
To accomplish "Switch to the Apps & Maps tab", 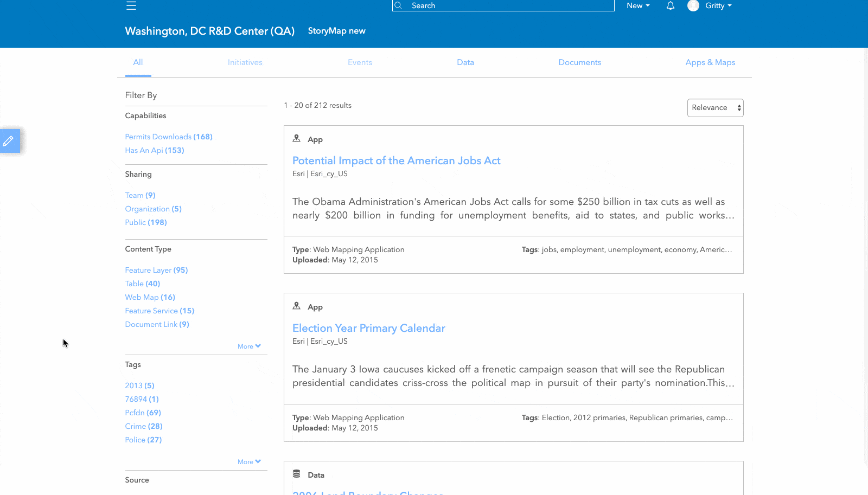I will click(x=710, y=63).
